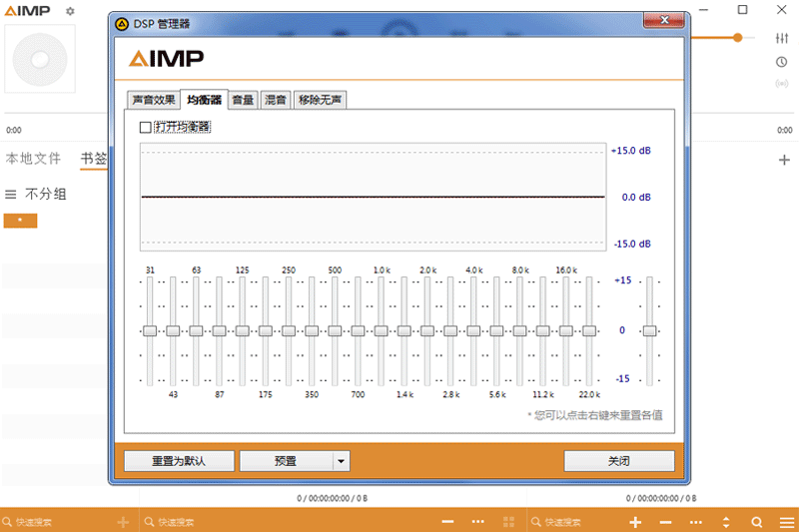Image resolution: width=799 pixels, height=532 pixels.
Task: Open the 不分组 grouping menu
Action: (36, 194)
